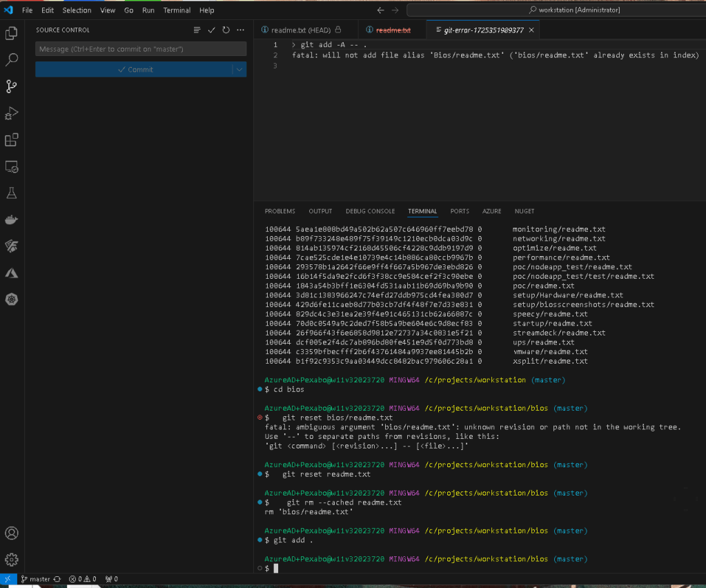Open errors and warnings status item
706x588 pixels.
pyautogui.click(x=82, y=579)
